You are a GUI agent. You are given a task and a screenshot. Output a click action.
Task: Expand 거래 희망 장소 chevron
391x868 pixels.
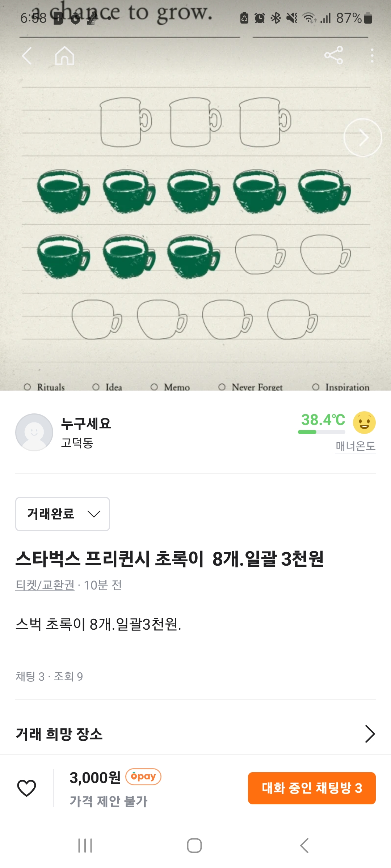point(369,734)
